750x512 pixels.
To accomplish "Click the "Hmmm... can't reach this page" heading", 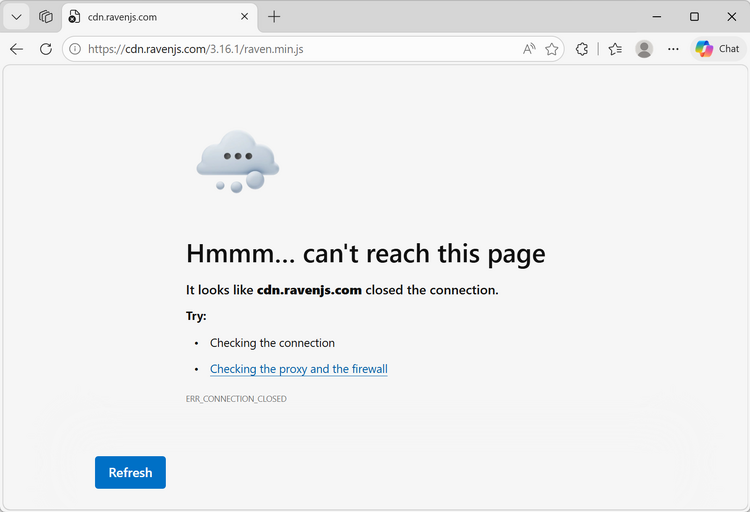I will [365, 253].
